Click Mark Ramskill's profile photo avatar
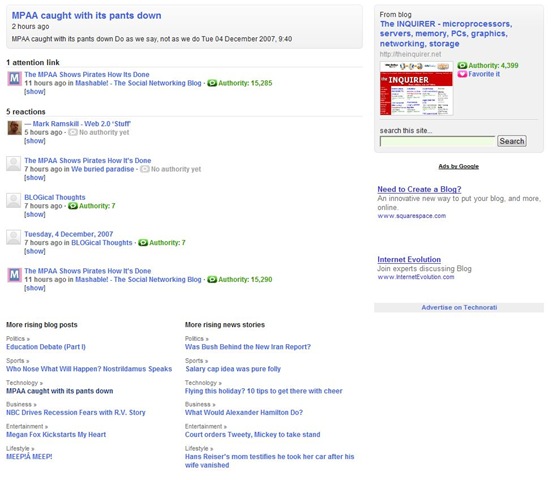The height and width of the screenshot is (480, 553). pyautogui.click(x=14, y=128)
